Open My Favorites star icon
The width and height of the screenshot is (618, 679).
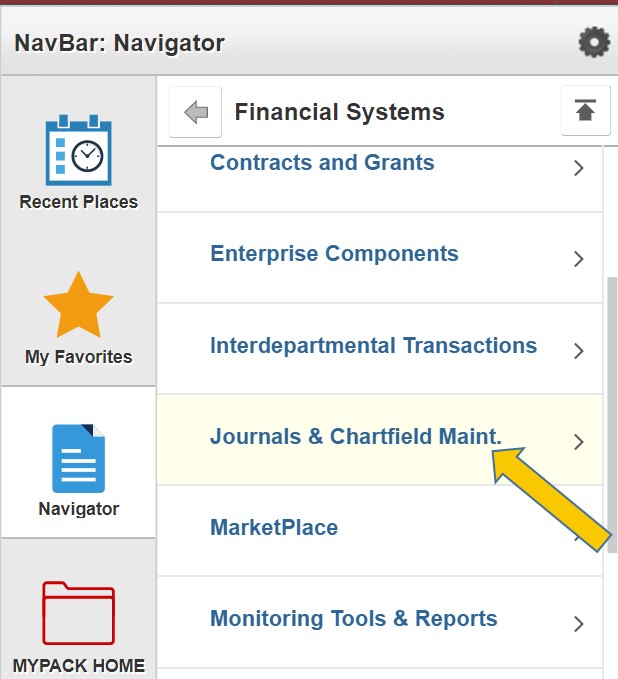tap(78, 304)
